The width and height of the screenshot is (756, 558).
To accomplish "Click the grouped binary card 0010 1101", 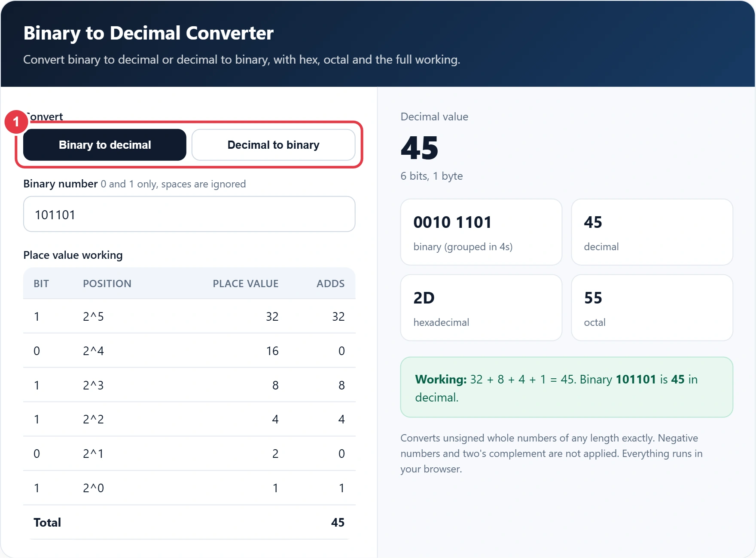I will [x=481, y=232].
